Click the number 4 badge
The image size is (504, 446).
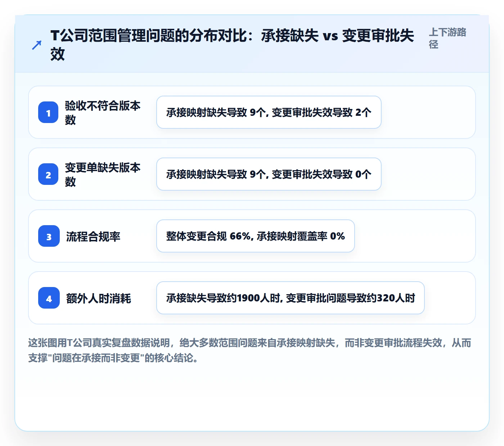pos(49,298)
